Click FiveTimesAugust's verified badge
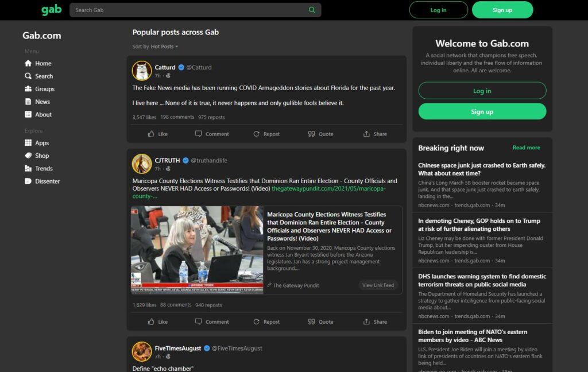This screenshot has width=588, height=372. click(207, 348)
